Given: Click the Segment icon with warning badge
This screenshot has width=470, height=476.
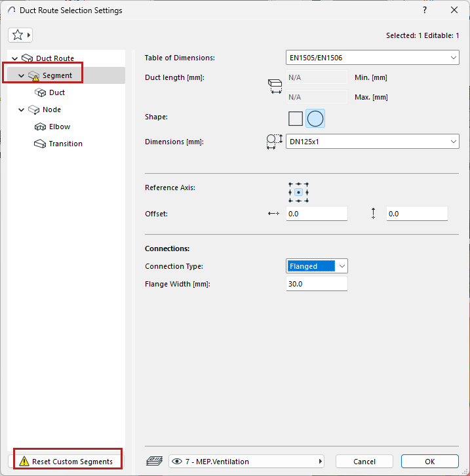Looking at the screenshot, I should (x=33, y=75).
